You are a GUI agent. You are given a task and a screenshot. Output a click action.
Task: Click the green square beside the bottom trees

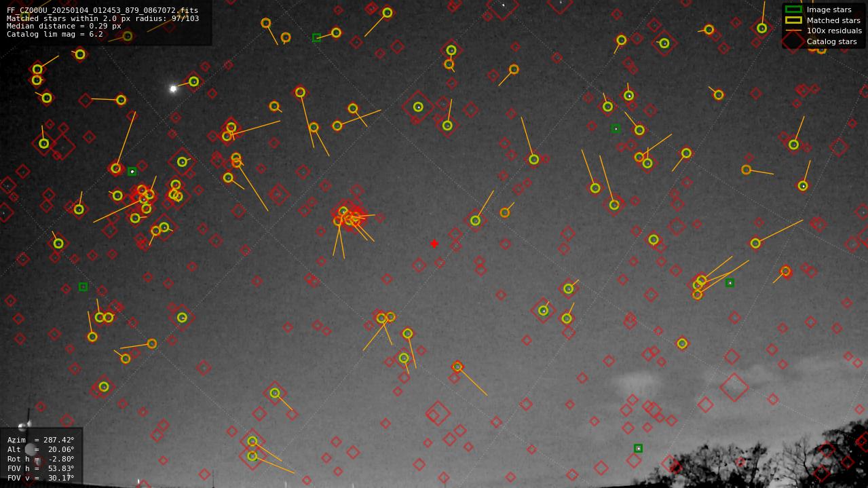[638, 449]
